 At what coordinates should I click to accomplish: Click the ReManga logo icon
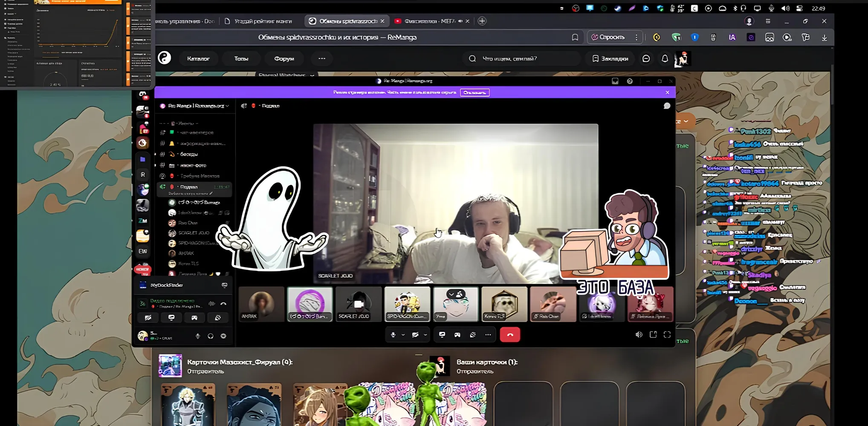tap(165, 58)
